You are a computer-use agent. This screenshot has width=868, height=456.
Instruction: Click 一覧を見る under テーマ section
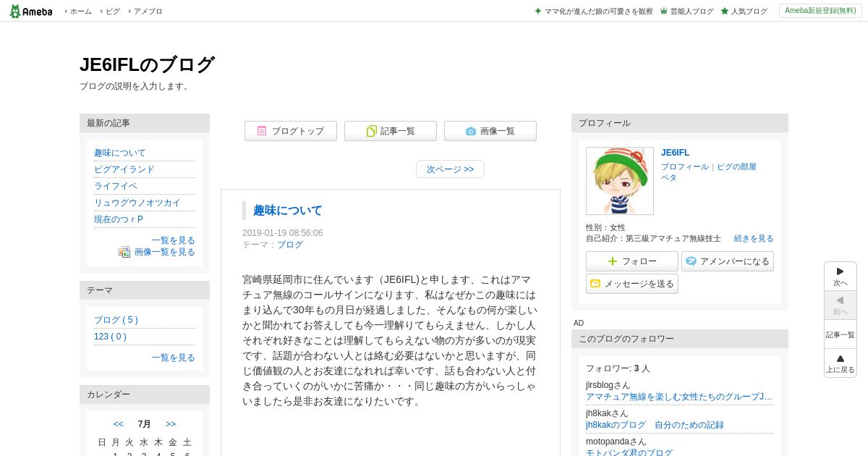coord(174,358)
